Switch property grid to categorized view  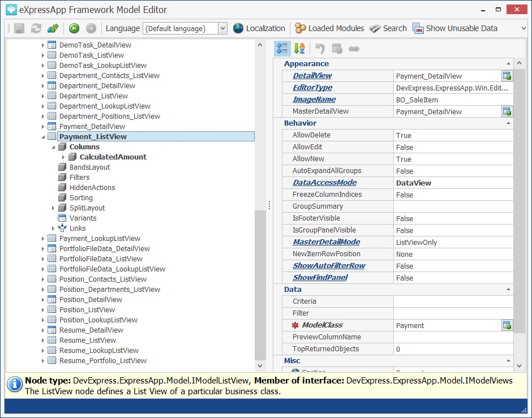pyautogui.click(x=282, y=49)
